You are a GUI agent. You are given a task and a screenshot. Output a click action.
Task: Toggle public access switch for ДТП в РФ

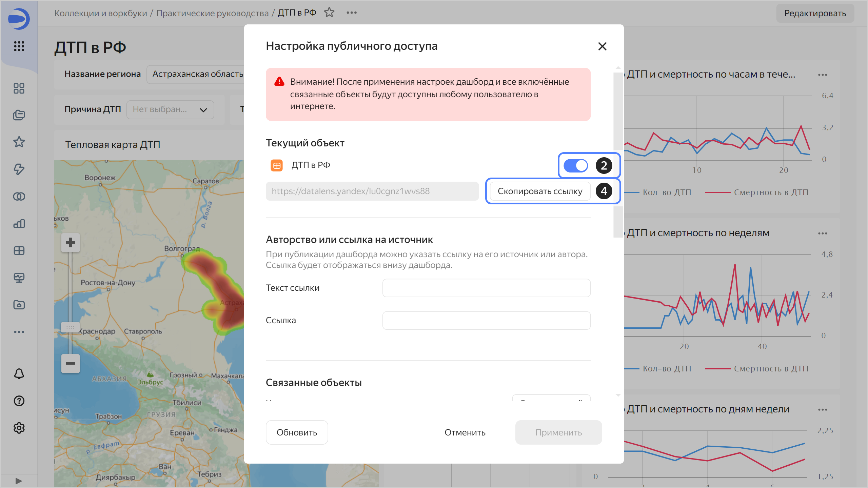tap(575, 166)
